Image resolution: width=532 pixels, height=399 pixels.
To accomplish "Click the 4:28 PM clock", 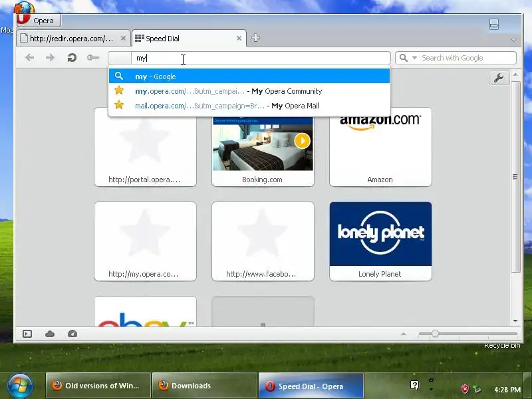I will (507, 390).
